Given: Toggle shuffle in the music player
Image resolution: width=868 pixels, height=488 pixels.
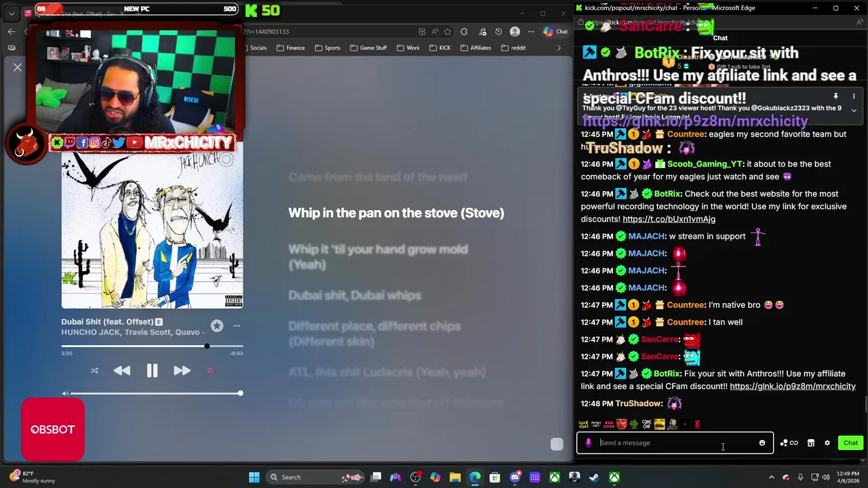Looking at the screenshot, I should click(x=94, y=371).
